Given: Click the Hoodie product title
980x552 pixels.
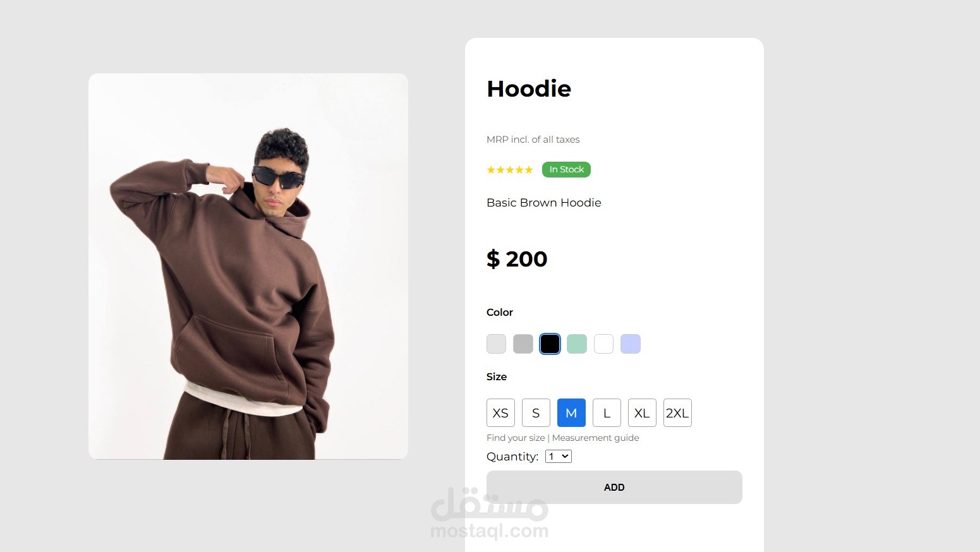Looking at the screenshot, I should click(x=529, y=88).
